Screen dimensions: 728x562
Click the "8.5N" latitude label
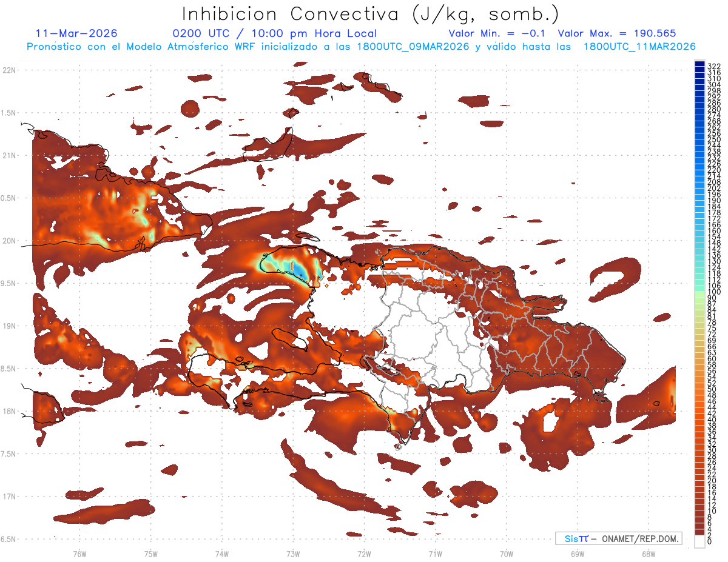coord(8,369)
